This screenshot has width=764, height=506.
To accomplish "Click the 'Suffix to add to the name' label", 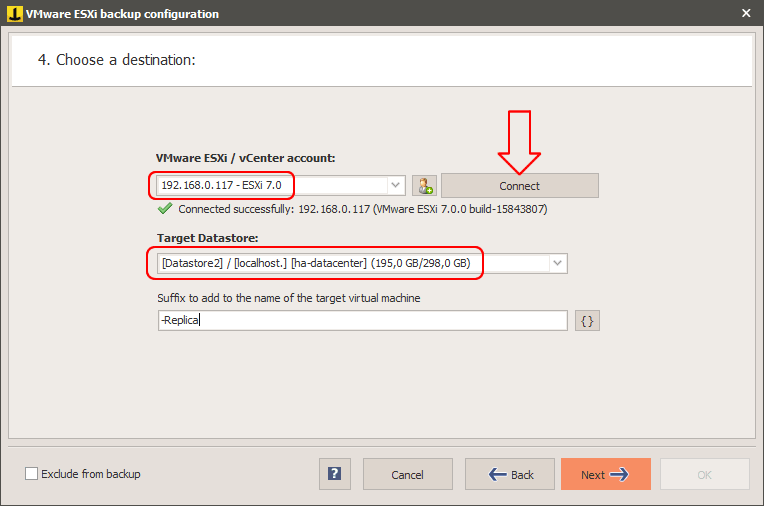I will click(x=288, y=298).
